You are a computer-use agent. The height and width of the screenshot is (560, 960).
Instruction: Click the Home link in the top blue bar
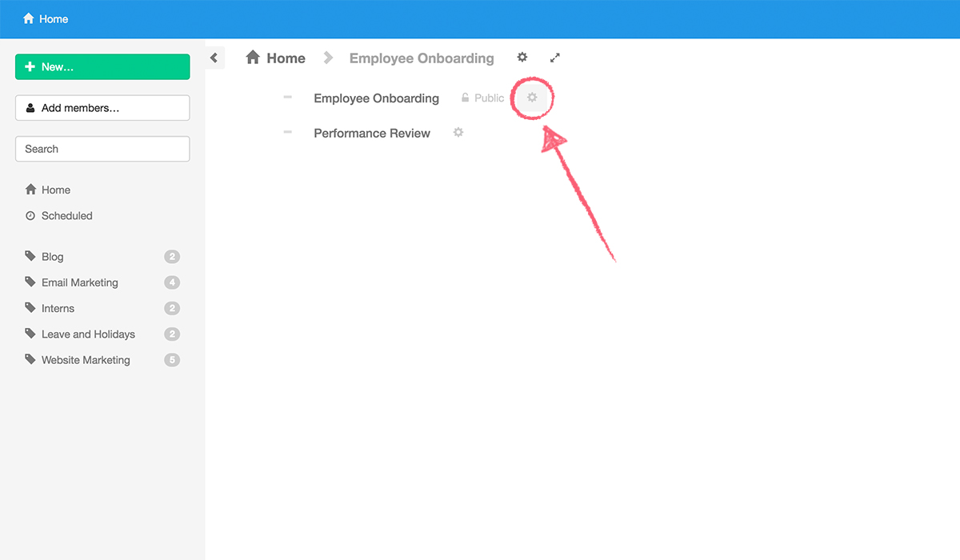46,18
